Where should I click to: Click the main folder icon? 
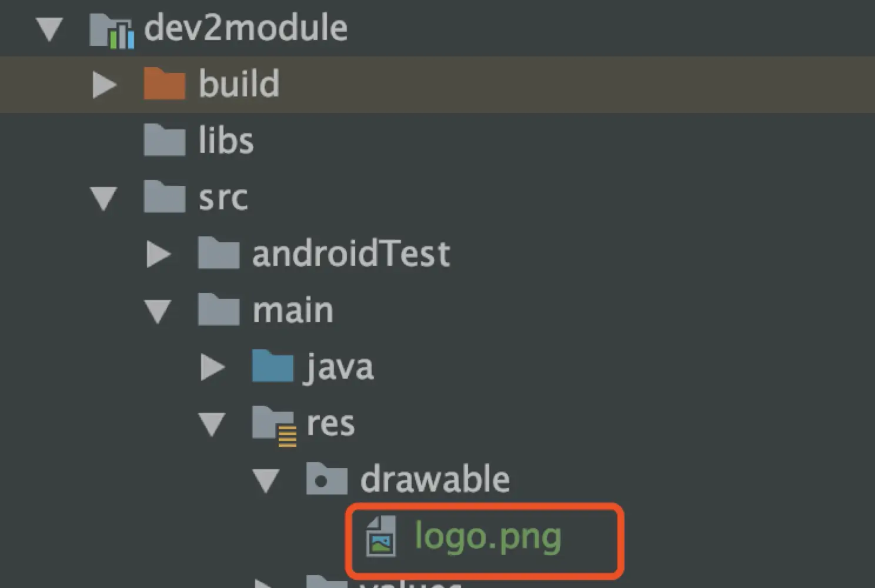218,309
